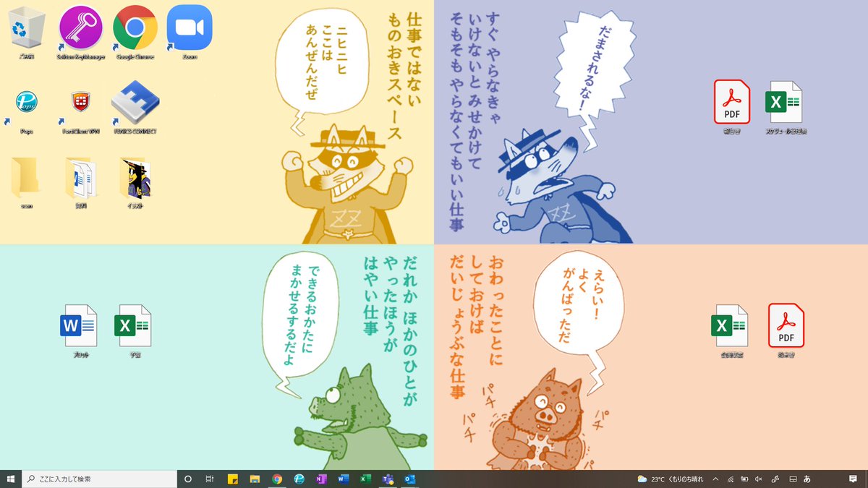Select the PDF file in the purple section
The image size is (868, 488).
[x=732, y=107]
